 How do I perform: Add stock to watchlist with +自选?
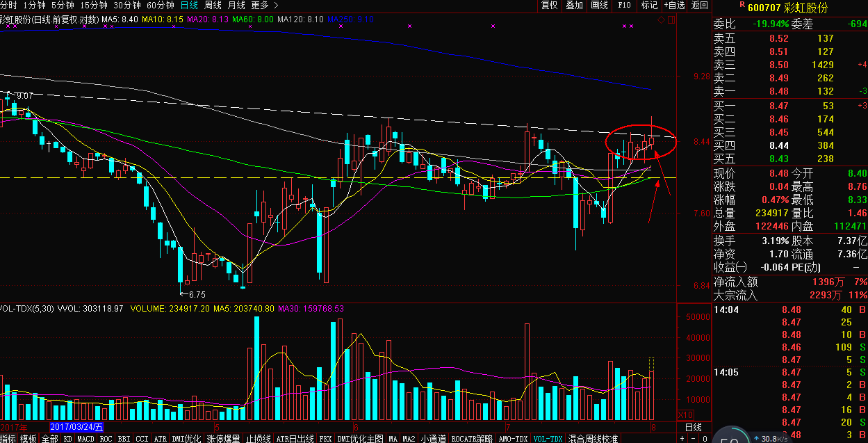[x=674, y=5]
